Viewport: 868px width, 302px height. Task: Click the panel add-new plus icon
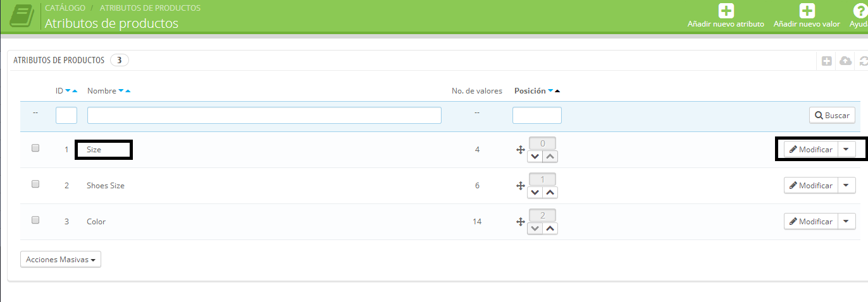[x=826, y=61]
